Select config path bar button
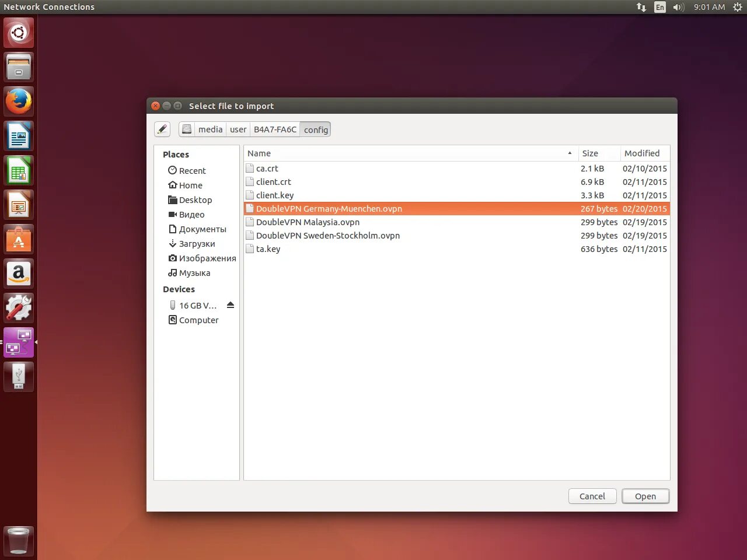747x560 pixels. click(316, 129)
